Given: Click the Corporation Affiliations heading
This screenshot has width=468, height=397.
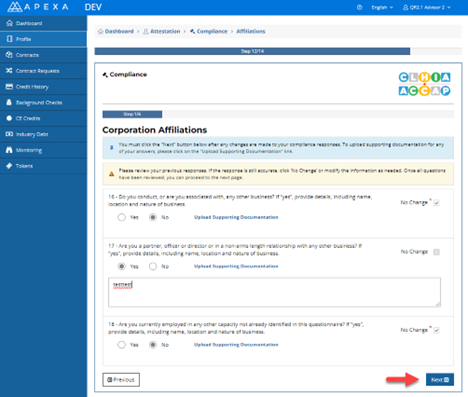Looking at the screenshot, I should tap(154, 130).
